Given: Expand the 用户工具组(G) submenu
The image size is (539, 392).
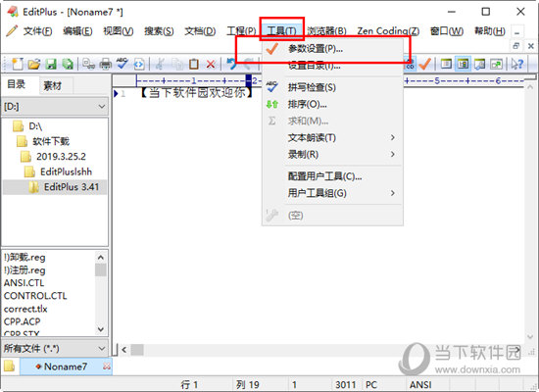Looking at the screenshot, I should 333,193.
